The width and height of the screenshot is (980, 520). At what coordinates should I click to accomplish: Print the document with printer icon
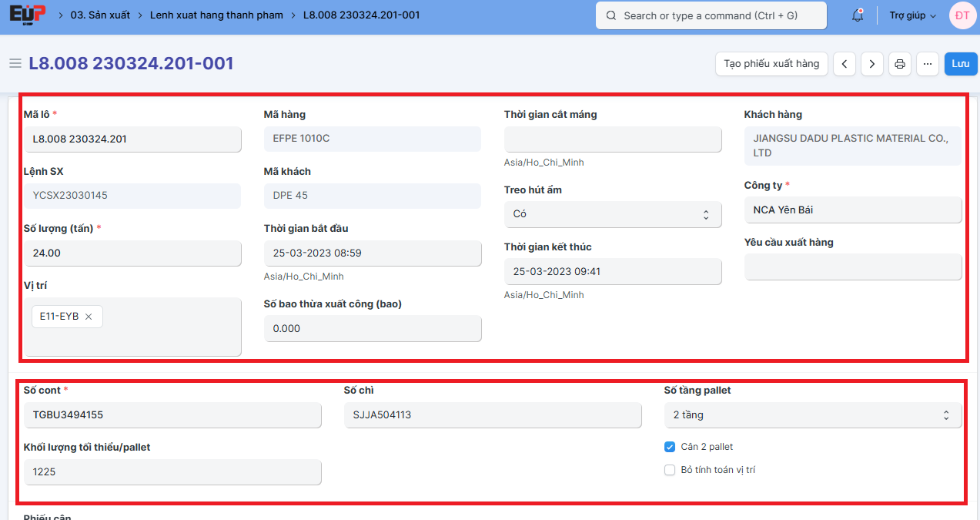click(899, 64)
